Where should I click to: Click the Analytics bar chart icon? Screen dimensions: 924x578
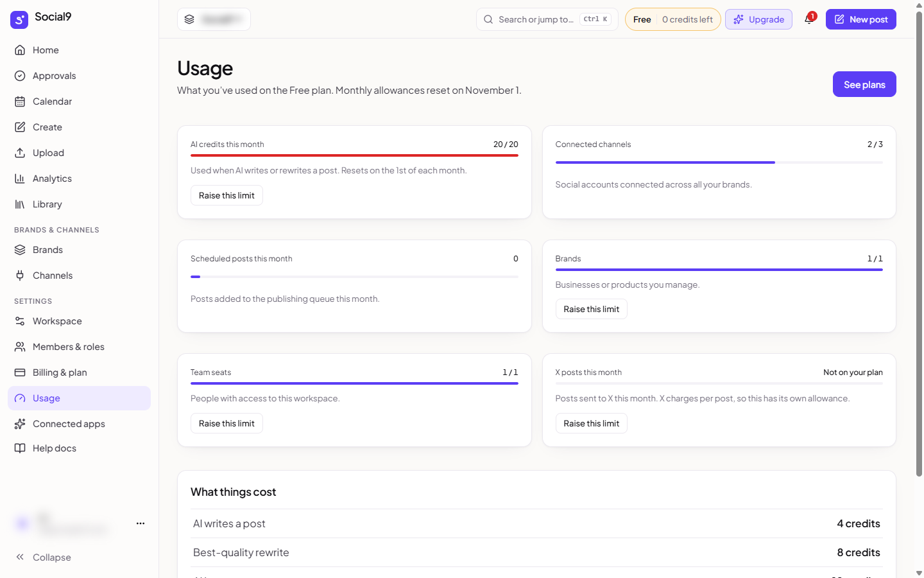(20, 179)
